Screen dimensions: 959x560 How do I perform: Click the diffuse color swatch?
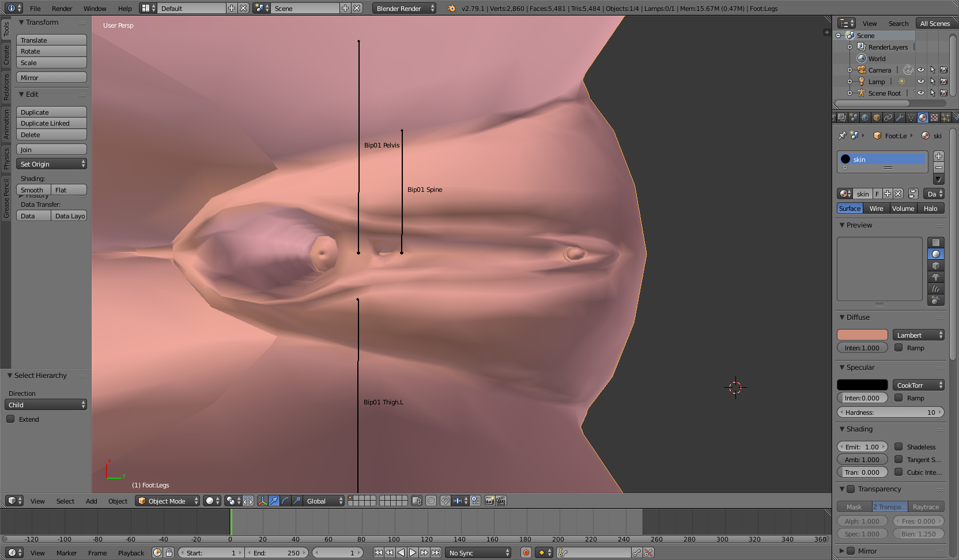tap(862, 335)
